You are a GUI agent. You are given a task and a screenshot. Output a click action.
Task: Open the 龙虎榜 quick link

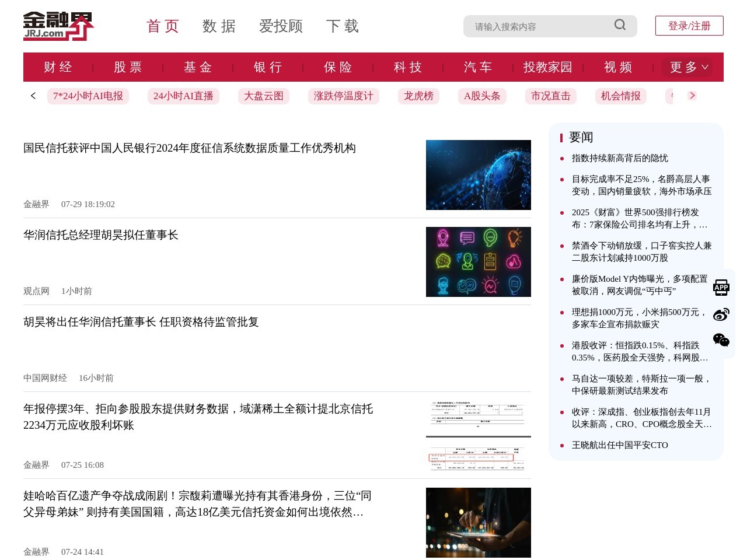tap(418, 96)
